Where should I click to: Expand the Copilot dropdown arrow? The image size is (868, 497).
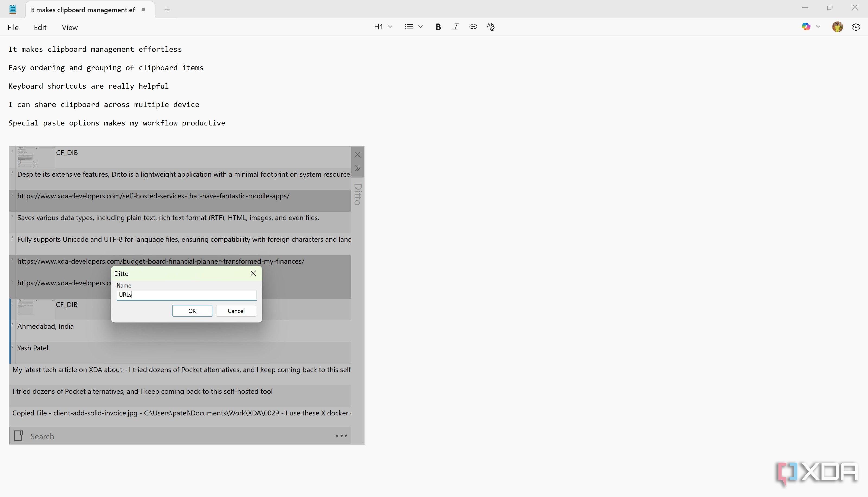tap(818, 27)
